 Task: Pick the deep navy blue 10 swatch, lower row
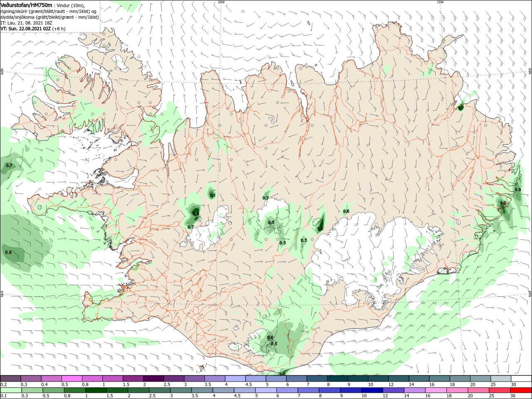point(372,390)
